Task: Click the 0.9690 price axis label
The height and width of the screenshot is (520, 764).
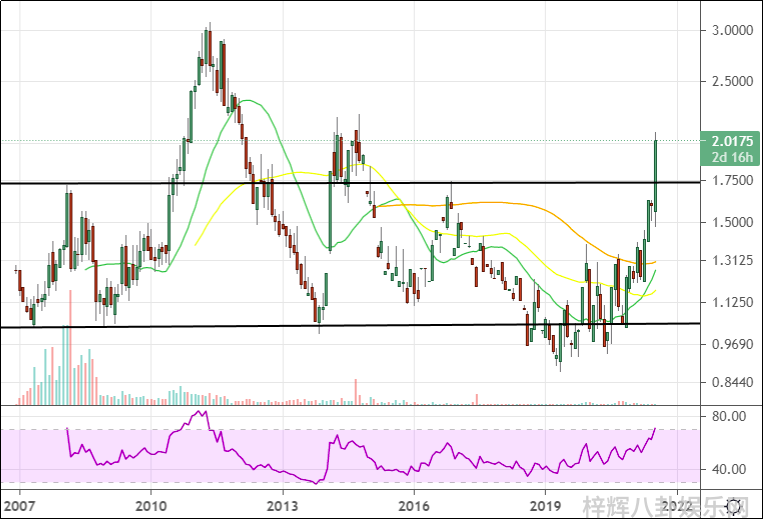Action: 732,344
